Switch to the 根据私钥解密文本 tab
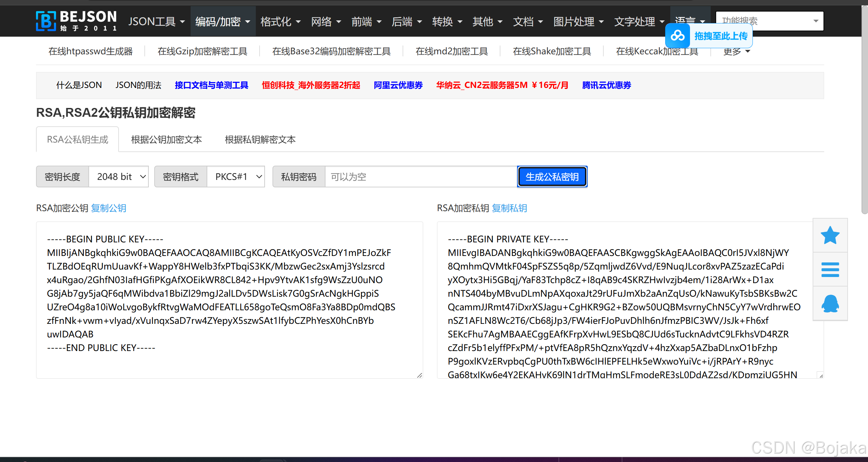The height and width of the screenshot is (462, 868). point(260,139)
